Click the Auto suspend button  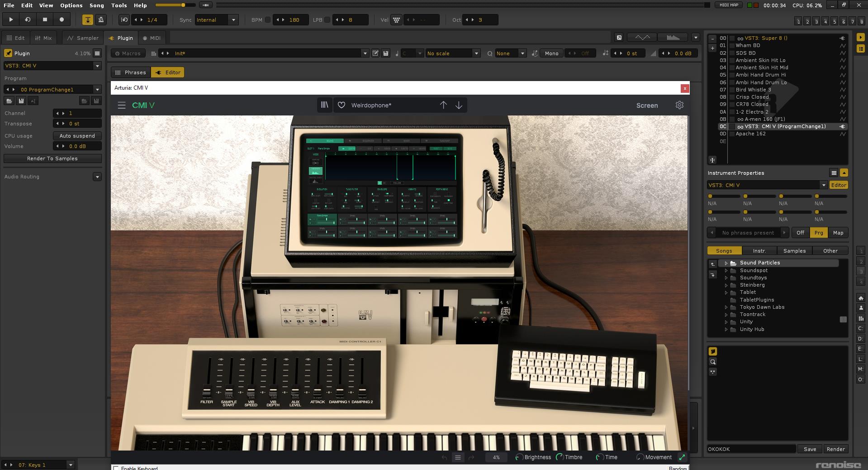click(77, 136)
